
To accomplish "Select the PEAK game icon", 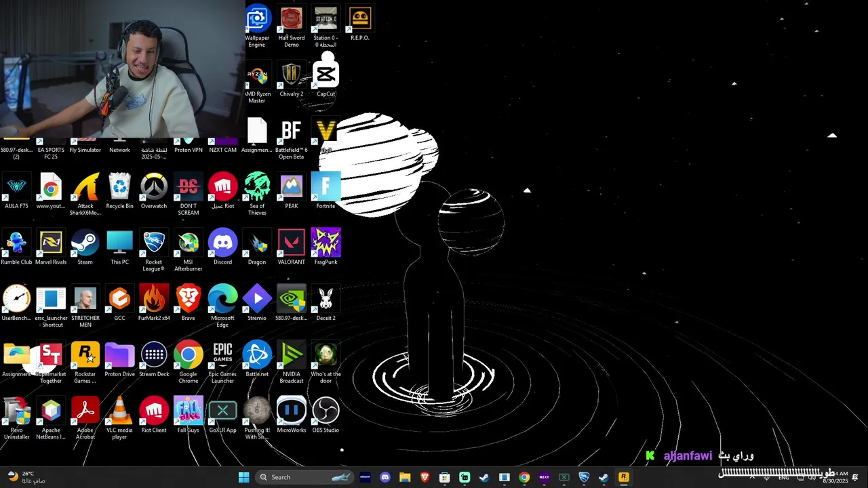I will (x=292, y=191).
